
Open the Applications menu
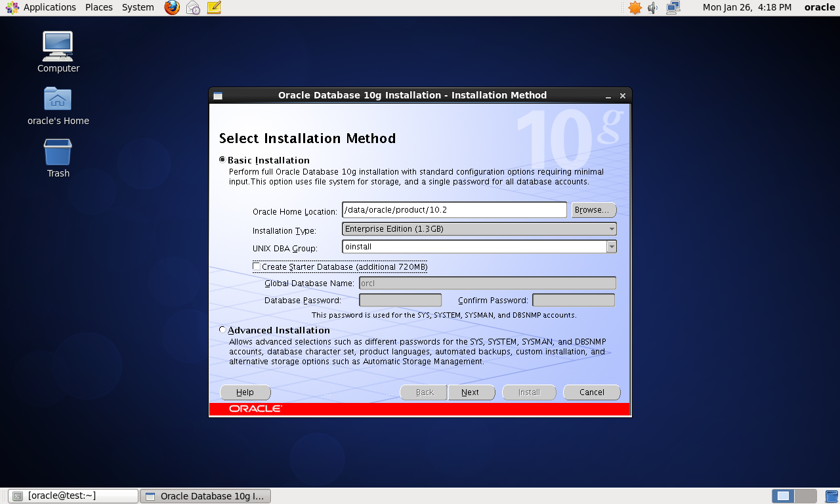pyautogui.click(x=50, y=7)
